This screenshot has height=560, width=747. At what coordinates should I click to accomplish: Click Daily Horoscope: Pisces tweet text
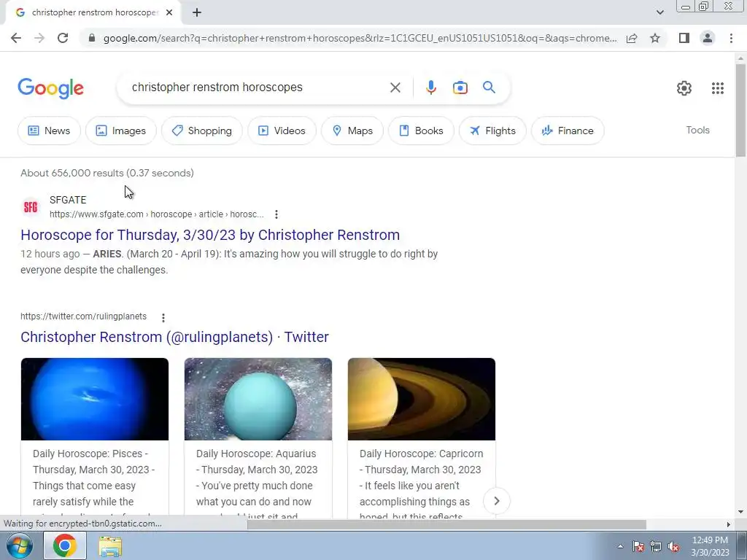94,482
